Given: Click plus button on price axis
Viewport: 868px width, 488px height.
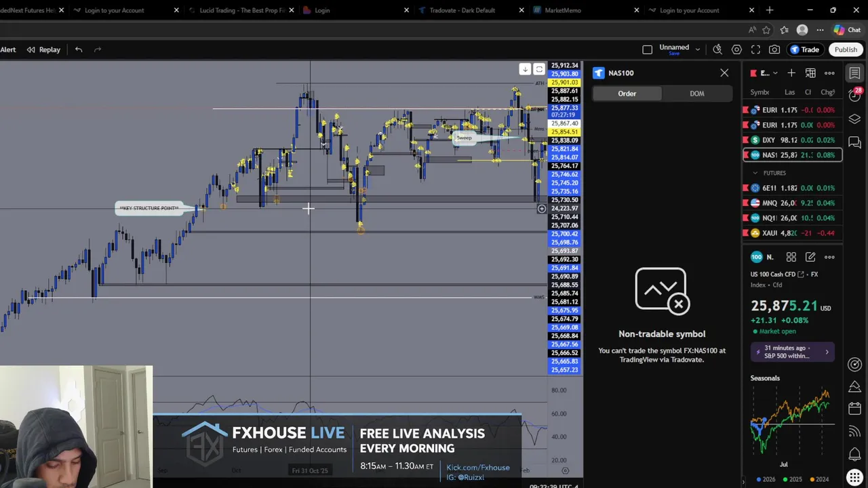Looking at the screenshot, I should point(542,209).
